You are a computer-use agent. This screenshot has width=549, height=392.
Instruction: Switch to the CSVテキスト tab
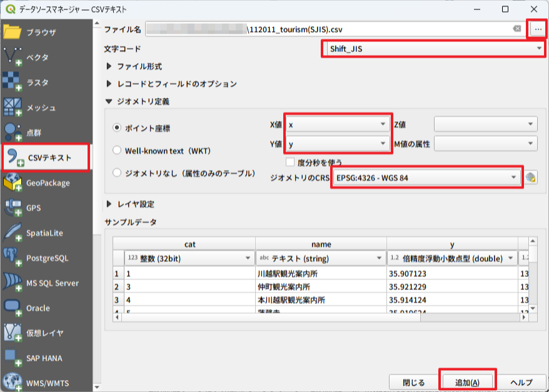46,158
